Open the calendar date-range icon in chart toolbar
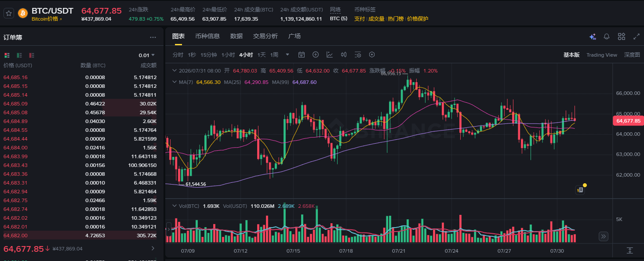Viewport: 644px width, 261px height. [302, 55]
